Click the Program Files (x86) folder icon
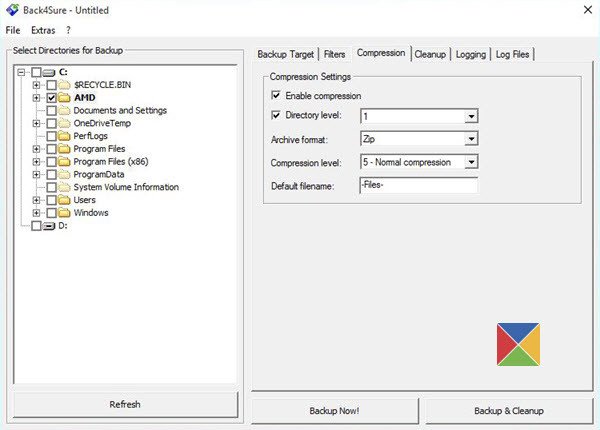600x430 pixels. [x=64, y=161]
